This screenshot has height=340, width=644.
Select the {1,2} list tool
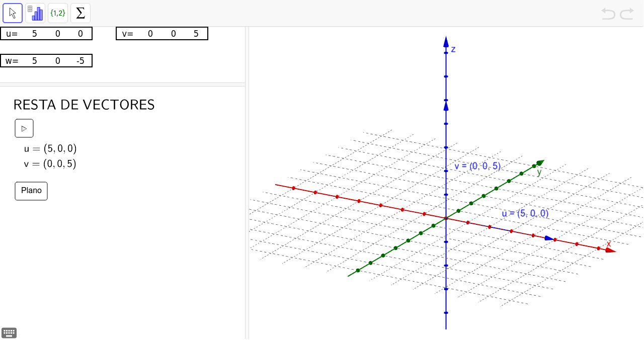click(x=57, y=13)
